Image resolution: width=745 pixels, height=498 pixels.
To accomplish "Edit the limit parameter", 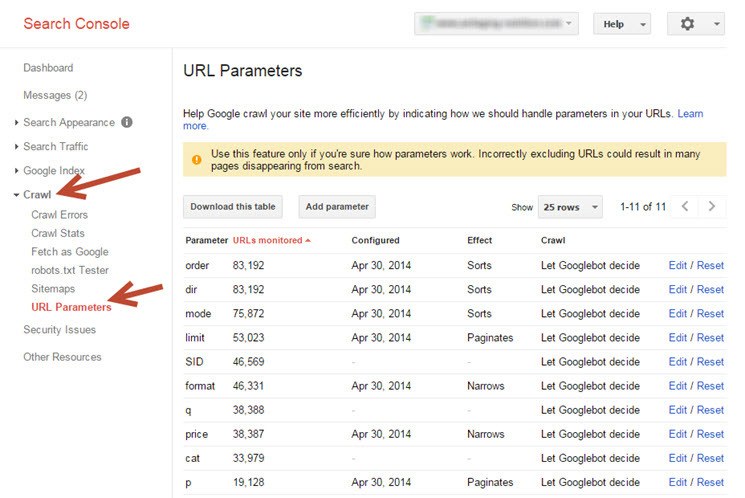I will click(x=678, y=338).
